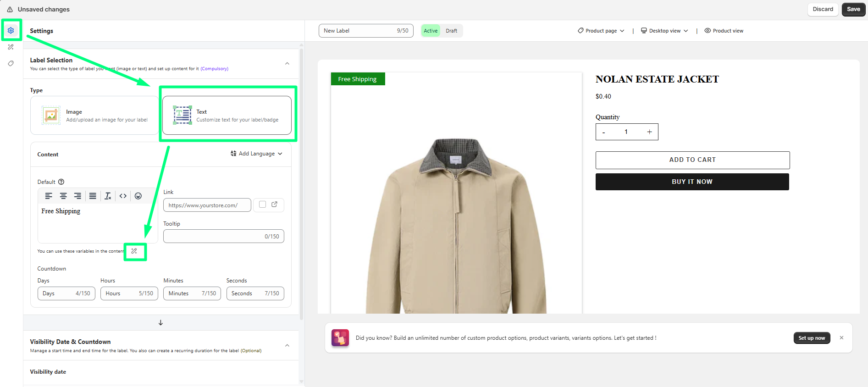Screen dimensions: 868x387
Task: Click the variables wand icon below content
Action: (x=134, y=251)
